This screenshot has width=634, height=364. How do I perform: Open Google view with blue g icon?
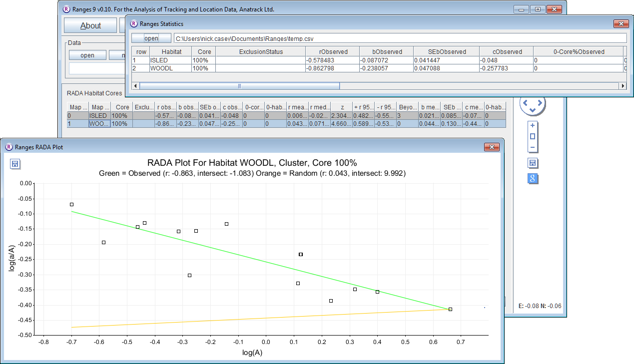pos(533,179)
